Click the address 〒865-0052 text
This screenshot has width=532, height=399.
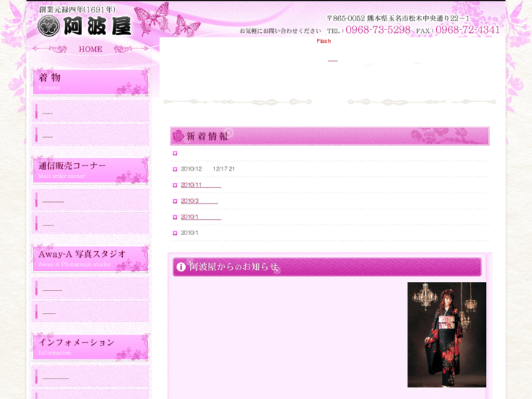(x=398, y=18)
